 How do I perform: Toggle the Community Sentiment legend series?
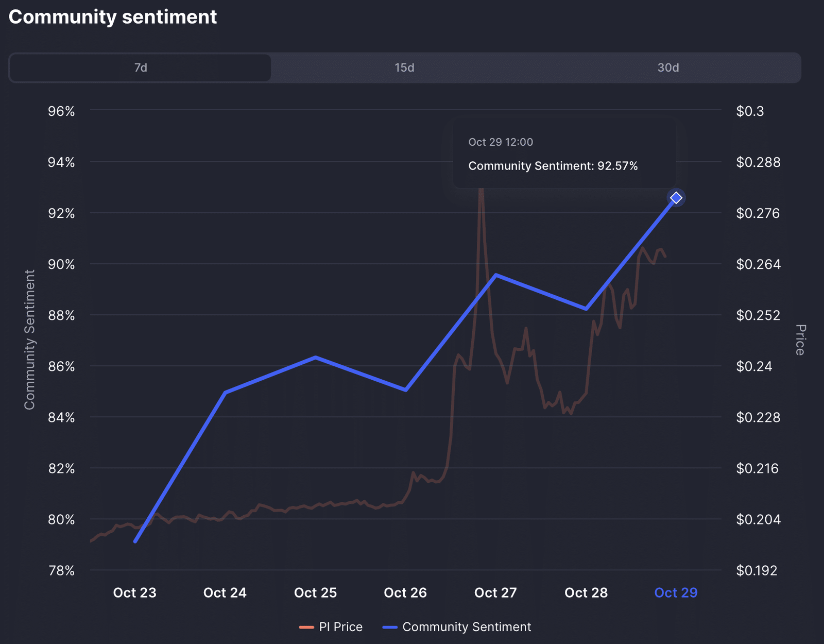456,627
